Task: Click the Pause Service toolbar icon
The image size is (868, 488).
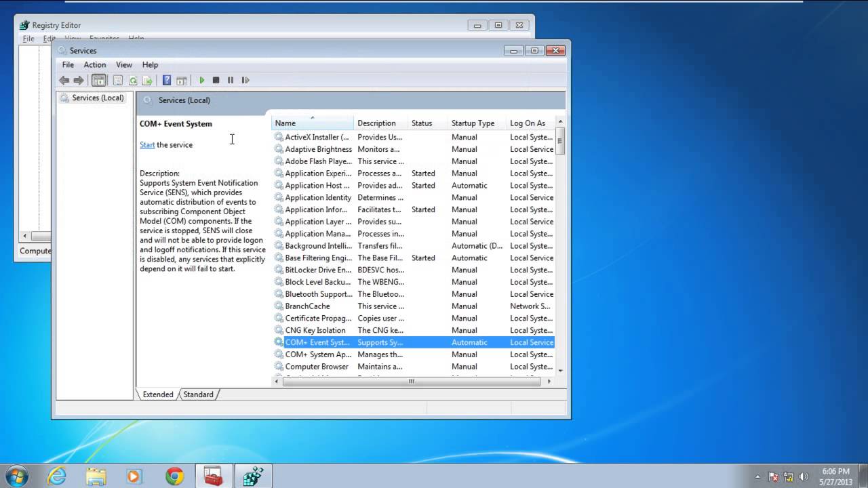Action: [231, 80]
